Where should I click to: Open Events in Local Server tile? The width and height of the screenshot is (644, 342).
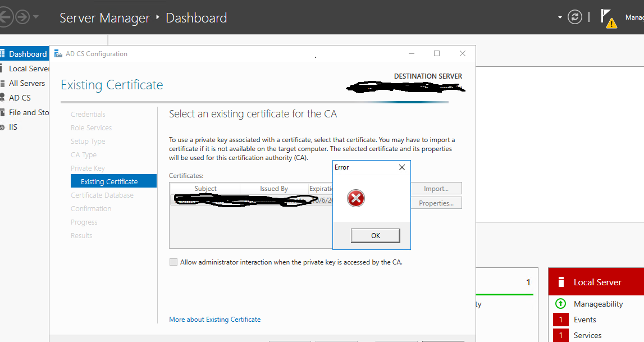click(x=584, y=320)
